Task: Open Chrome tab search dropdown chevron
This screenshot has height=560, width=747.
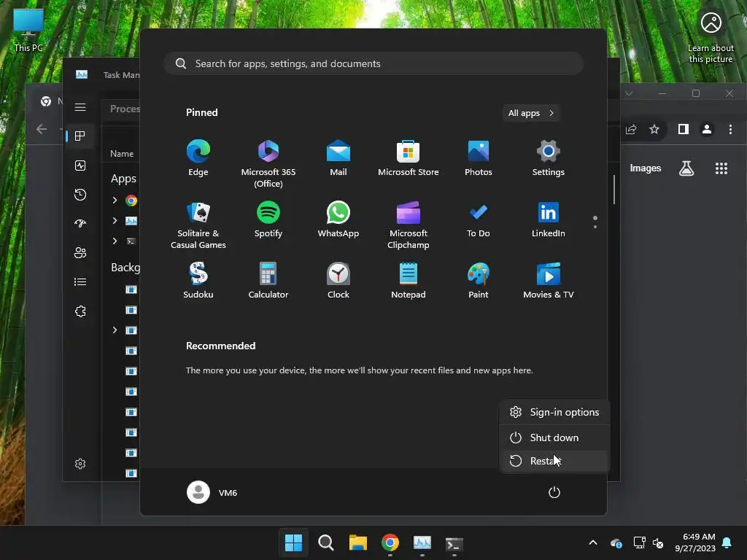Action: click(x=629, y=94)
